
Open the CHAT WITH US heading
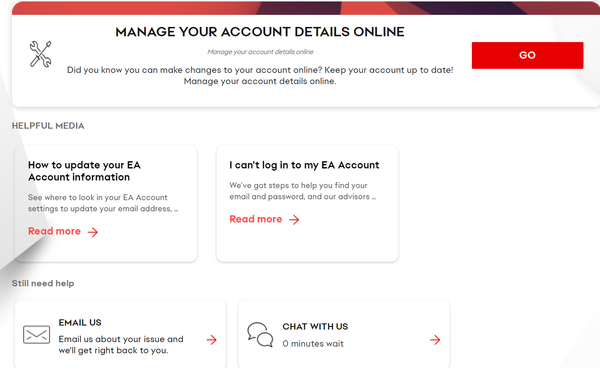pyautogui.click(x=315, y=327)
